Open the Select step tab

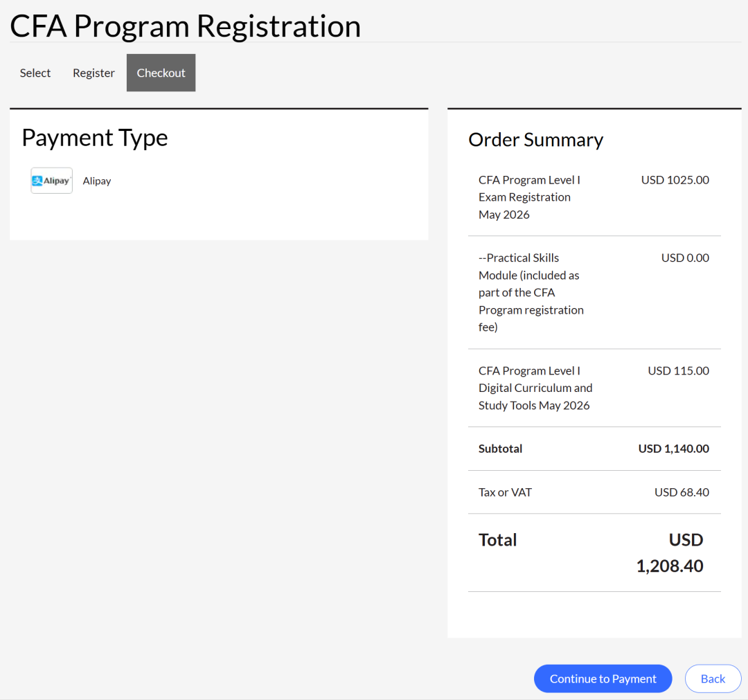click(x=35, y=73)
